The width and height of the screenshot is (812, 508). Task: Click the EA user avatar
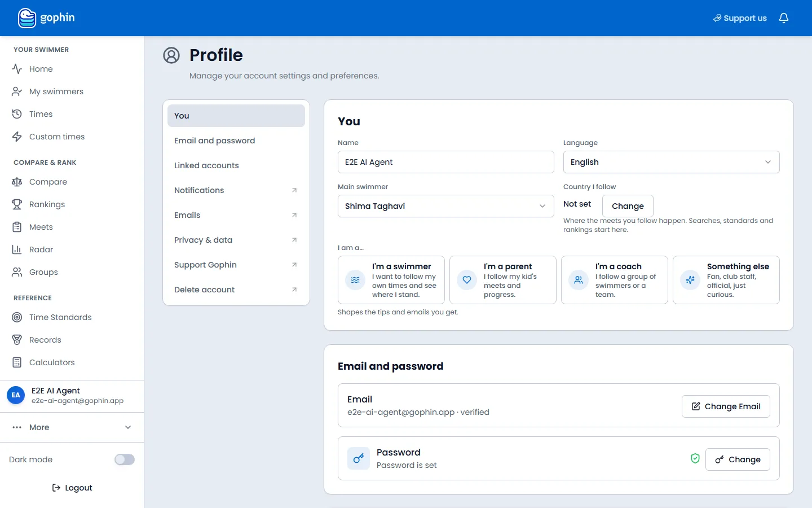point(16,395)
